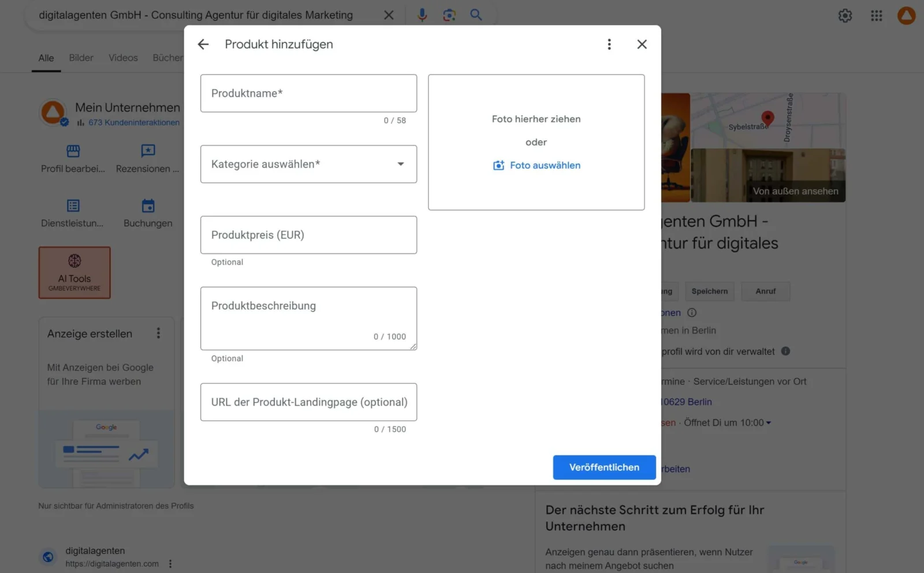Click the Foto auswählen camera icon

[x=498, y=166]
